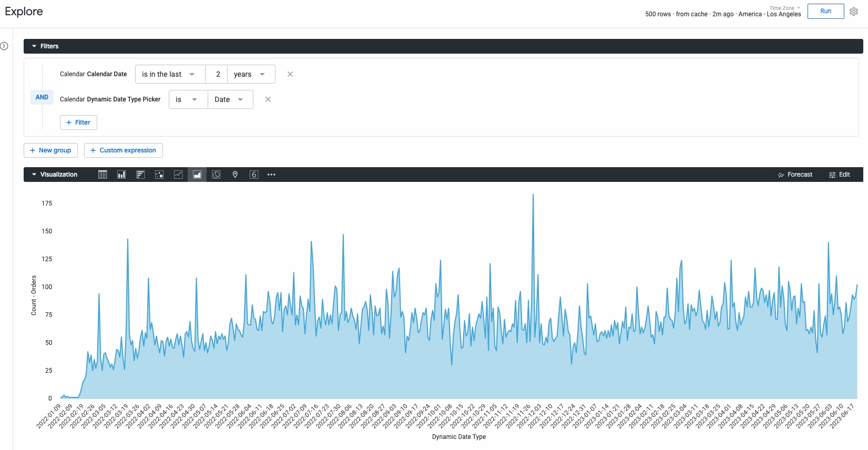Click the Run button

pos(825,11)
